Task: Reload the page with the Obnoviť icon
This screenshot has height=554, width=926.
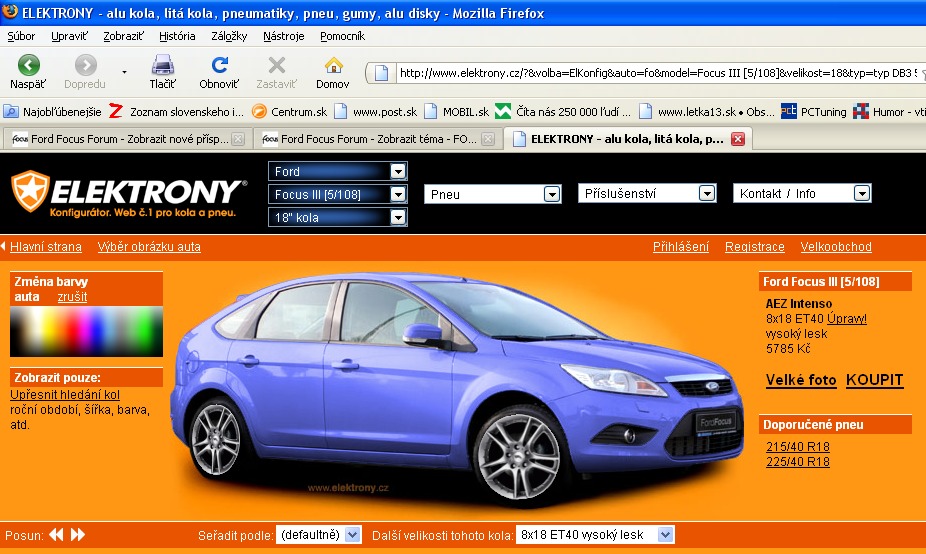Action: point(218,67)
